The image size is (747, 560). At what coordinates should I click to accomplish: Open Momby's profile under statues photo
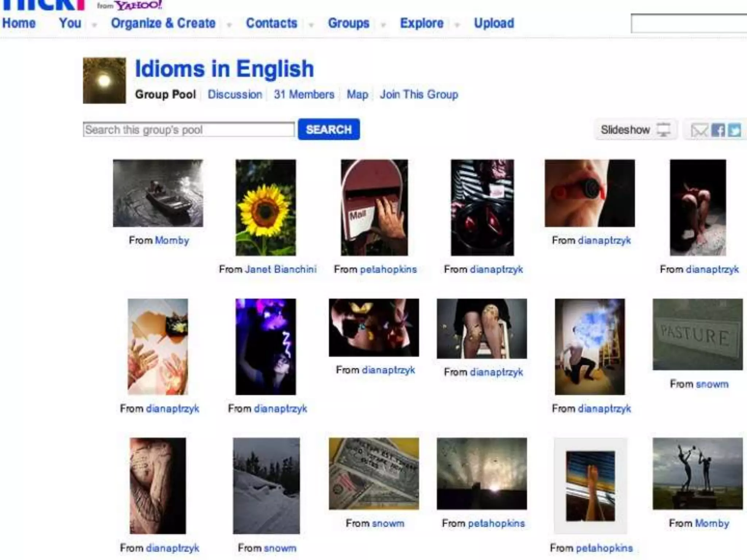(x=712, y=523)
